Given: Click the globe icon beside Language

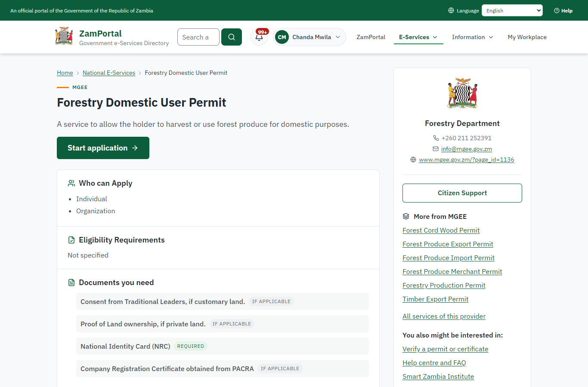Looking at the screenshot, I should click(x=451, y=10).
